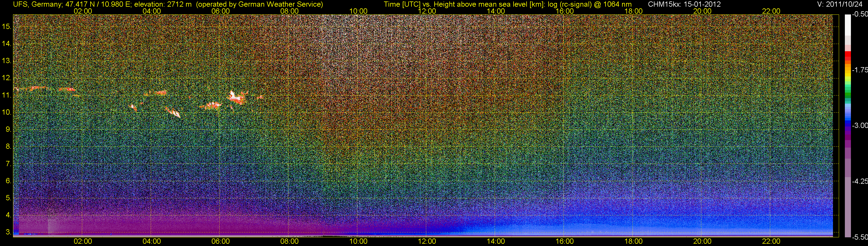Select "12:00" on the lower time axis
This screenshot has width=868, height=246.
click(427, 241)
